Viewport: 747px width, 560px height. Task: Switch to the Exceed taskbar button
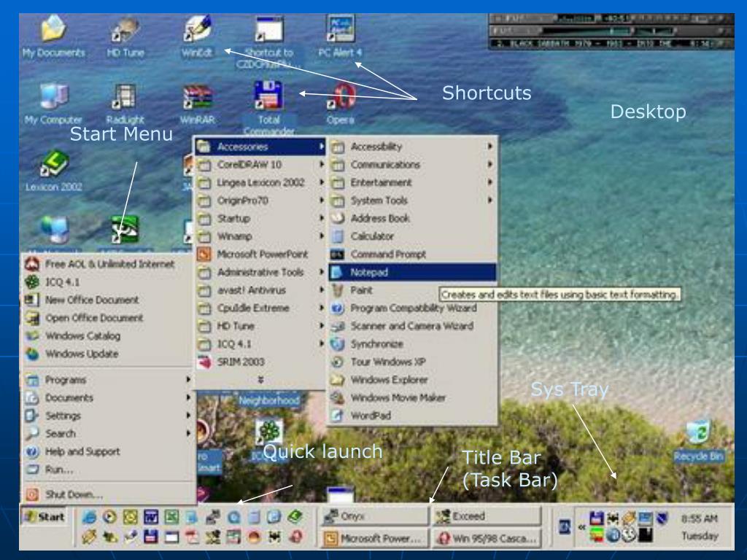pyautogui.click(x=487, y=516)
